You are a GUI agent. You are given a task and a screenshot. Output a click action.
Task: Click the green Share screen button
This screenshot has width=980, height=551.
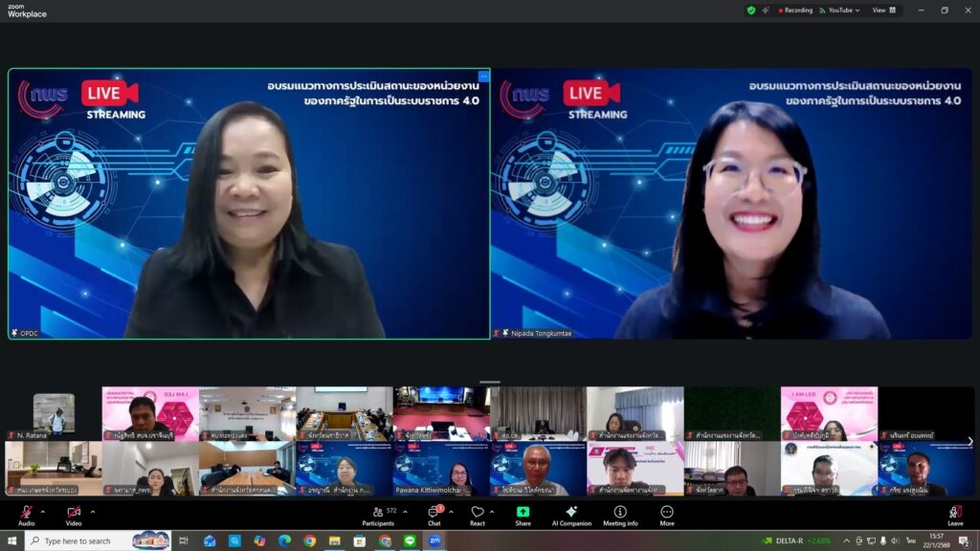(523, 515)
